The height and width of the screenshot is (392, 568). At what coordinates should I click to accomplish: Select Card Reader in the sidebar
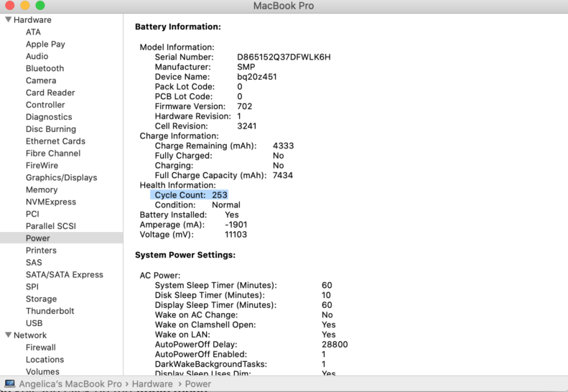click(x=50, y=93)
